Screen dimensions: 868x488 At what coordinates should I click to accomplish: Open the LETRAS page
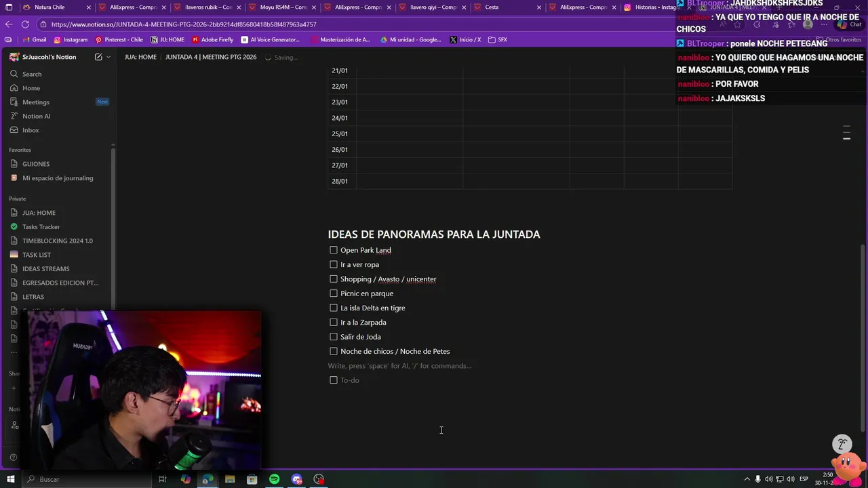[x=33, y=297]
